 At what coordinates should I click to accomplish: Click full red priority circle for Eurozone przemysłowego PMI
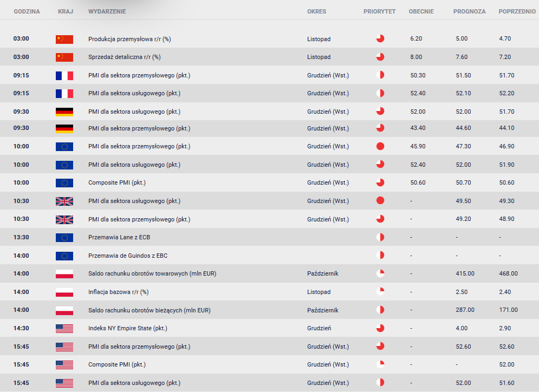[x=380, y=146]
